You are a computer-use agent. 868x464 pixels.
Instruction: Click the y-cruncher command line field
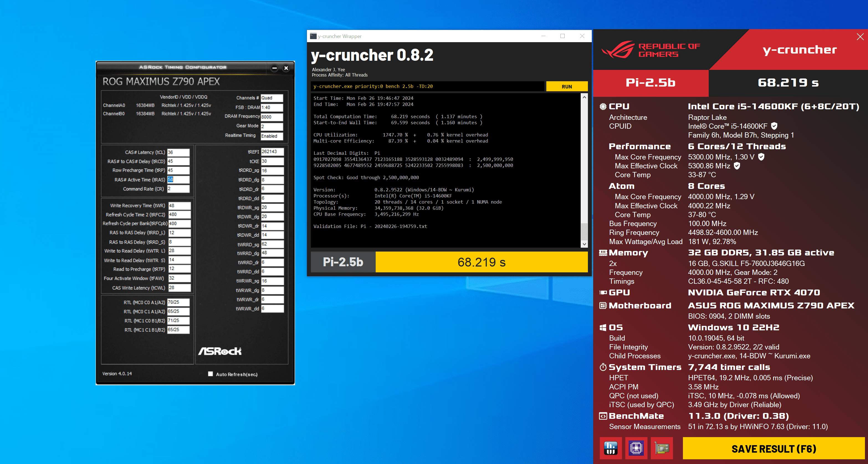427,87
